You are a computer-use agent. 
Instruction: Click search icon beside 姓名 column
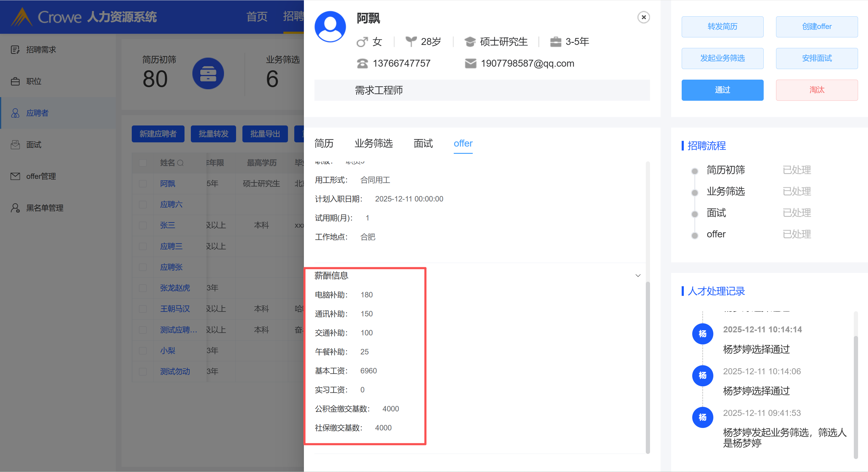tap(181, 163)
